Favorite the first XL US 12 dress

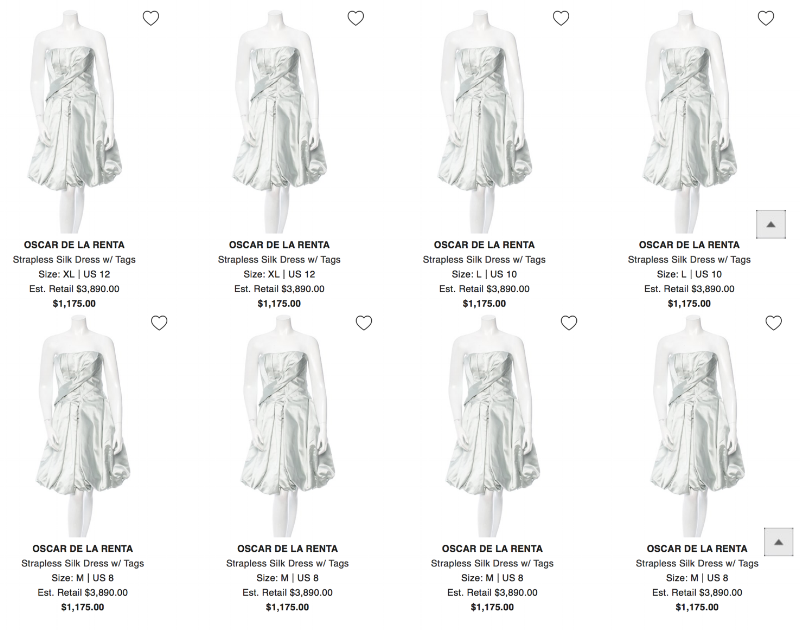[x=151, y=18]
